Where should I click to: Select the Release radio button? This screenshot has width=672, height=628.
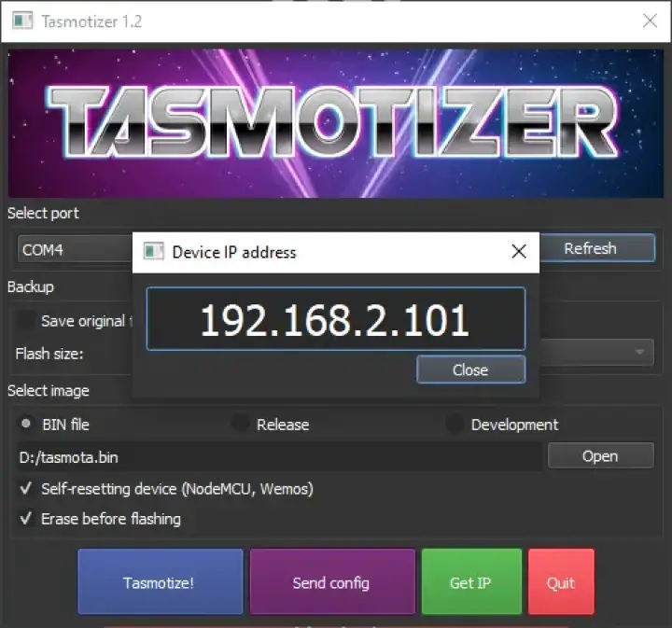tap(240, 424)
